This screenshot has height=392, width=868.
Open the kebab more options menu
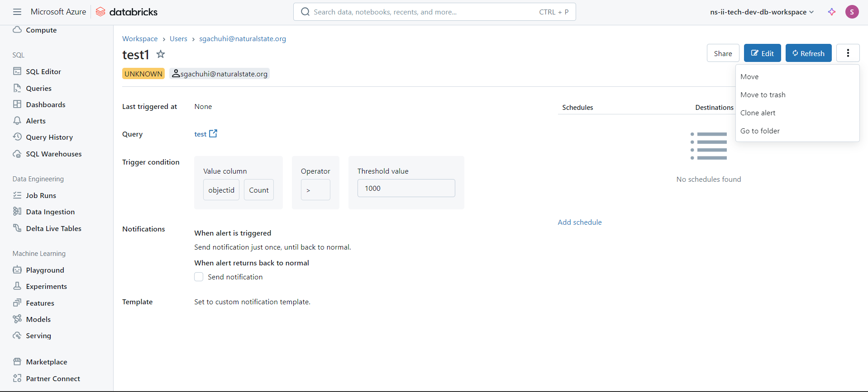(x=848, y=53)
